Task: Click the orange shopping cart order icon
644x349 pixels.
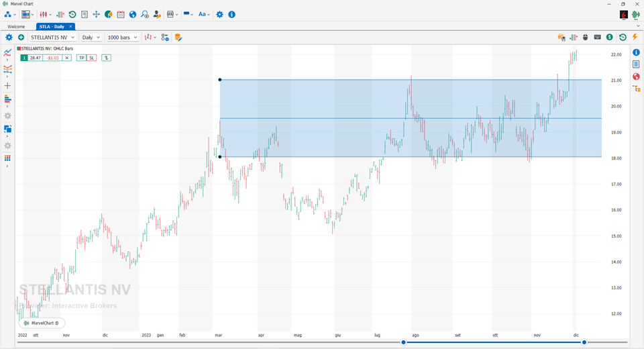Action: [x=561, y=38]
